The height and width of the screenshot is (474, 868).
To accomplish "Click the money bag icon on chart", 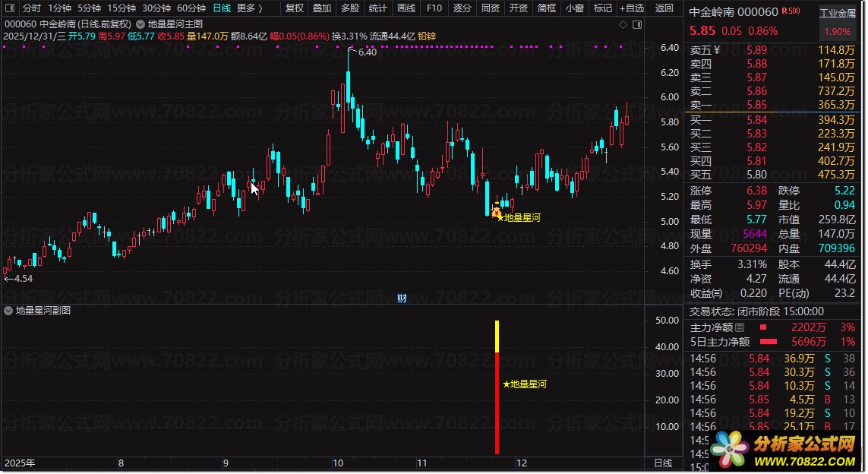I will [x=496, y=212].
